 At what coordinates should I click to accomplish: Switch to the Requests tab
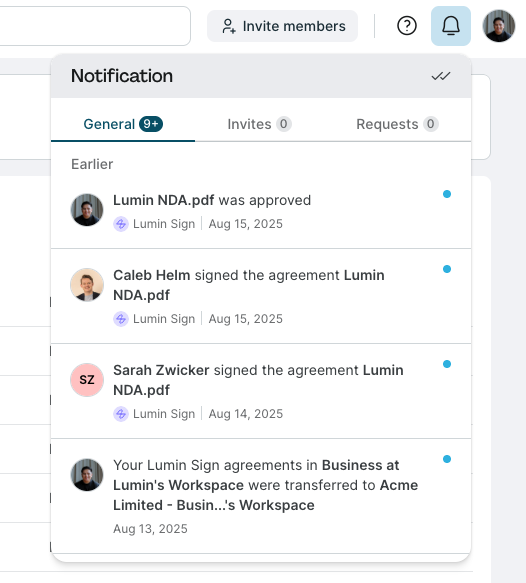click(397, 124)
